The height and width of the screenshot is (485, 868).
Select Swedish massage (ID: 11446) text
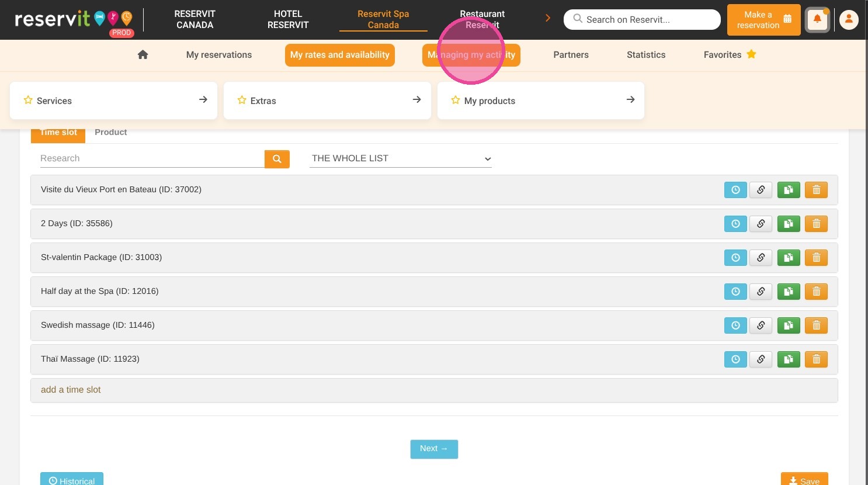98,325
